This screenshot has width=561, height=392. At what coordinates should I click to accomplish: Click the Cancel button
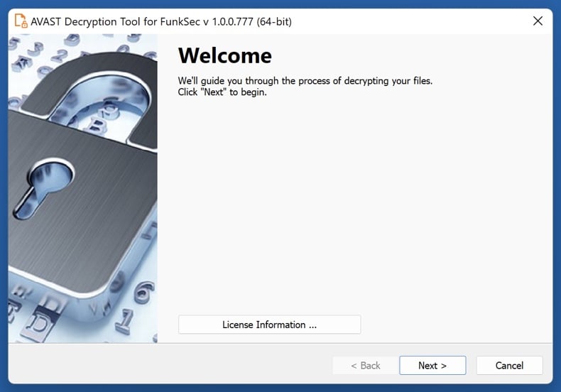pyautogui.click(x=509, y=365)
